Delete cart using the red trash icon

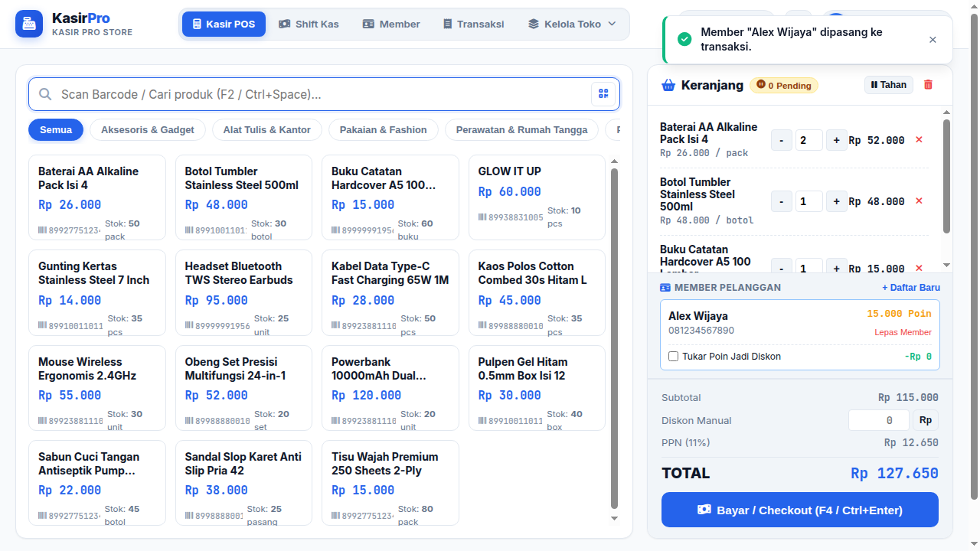click(928, 85)
